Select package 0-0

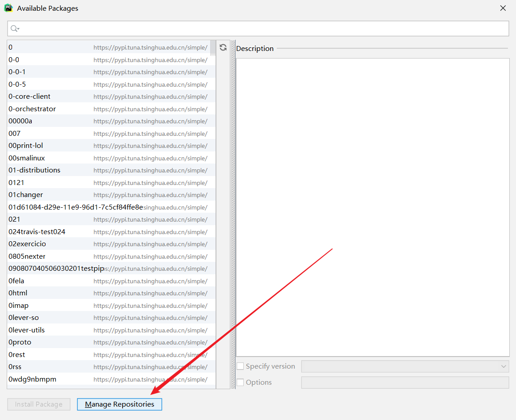[111, 59]
